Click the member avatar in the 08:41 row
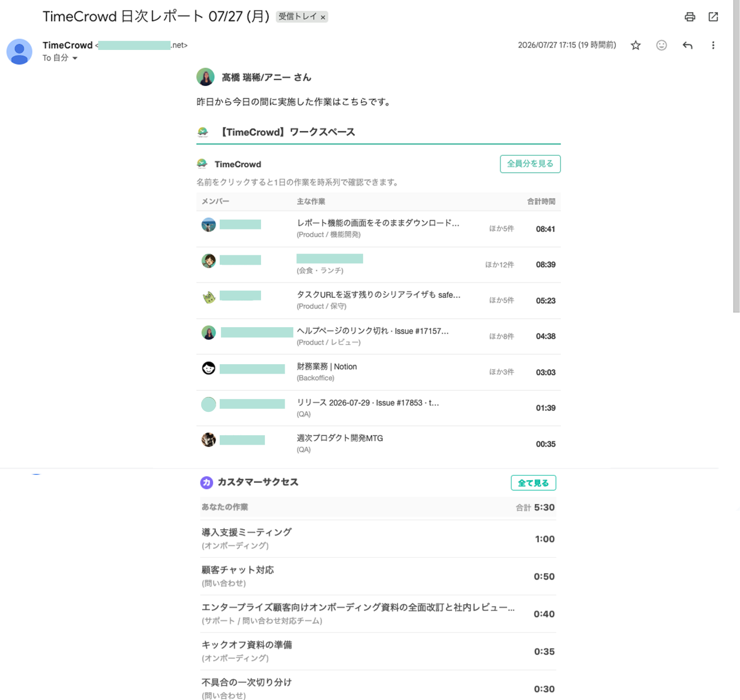This screenshot has width=740, height=700. [x=208, y=225]
